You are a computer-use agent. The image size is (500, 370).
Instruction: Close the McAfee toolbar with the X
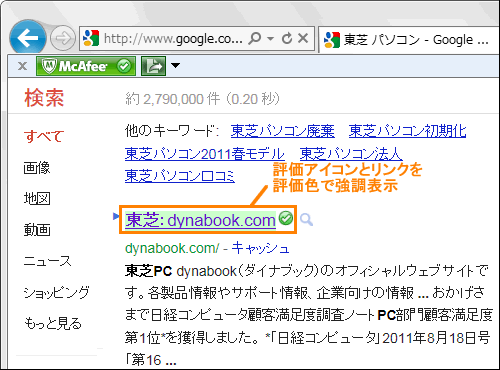[x=22, y=66]
